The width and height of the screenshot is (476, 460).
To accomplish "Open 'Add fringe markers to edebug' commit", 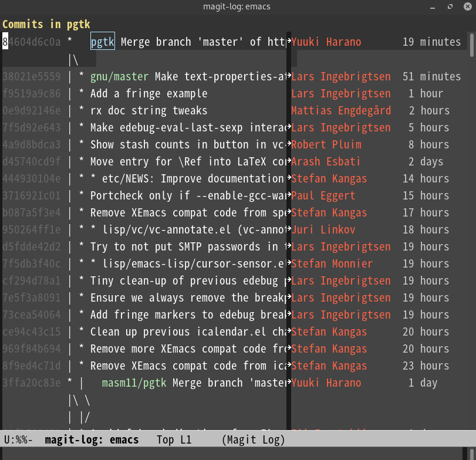I will (x=188, y=314).
